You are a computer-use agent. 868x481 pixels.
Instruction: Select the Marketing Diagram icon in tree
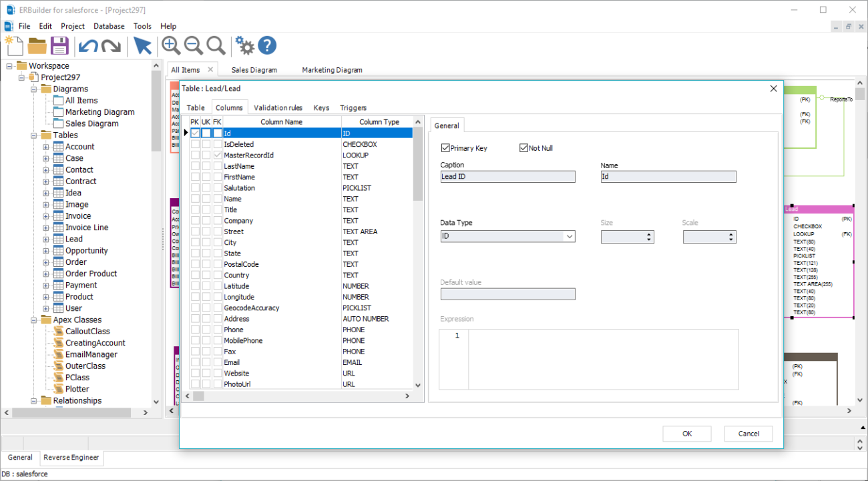coord(58,112)
